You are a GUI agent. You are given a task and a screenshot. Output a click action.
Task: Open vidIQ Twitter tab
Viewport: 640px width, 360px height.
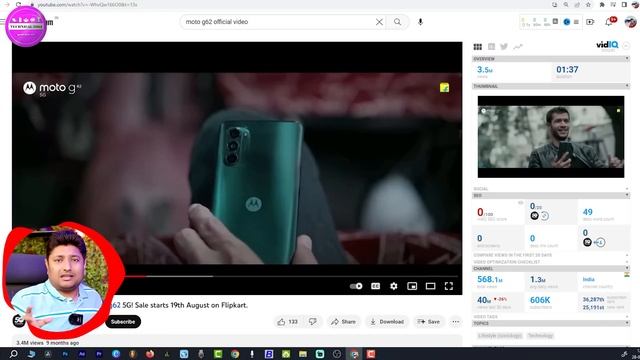[x=504, y=47]
